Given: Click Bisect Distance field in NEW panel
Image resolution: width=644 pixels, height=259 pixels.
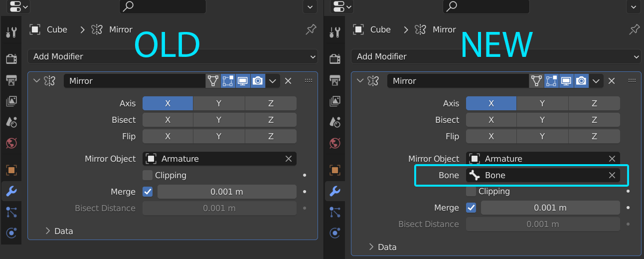Looking at the screenshot, I should tap(543, 224).
